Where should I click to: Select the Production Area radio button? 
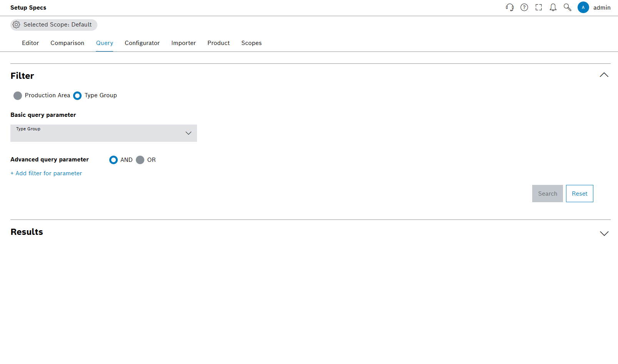point(18,95)
